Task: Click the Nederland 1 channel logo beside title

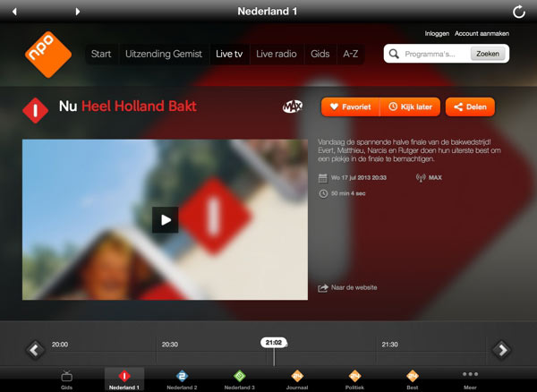Action: pyautogui.click(x=35, y=111)
